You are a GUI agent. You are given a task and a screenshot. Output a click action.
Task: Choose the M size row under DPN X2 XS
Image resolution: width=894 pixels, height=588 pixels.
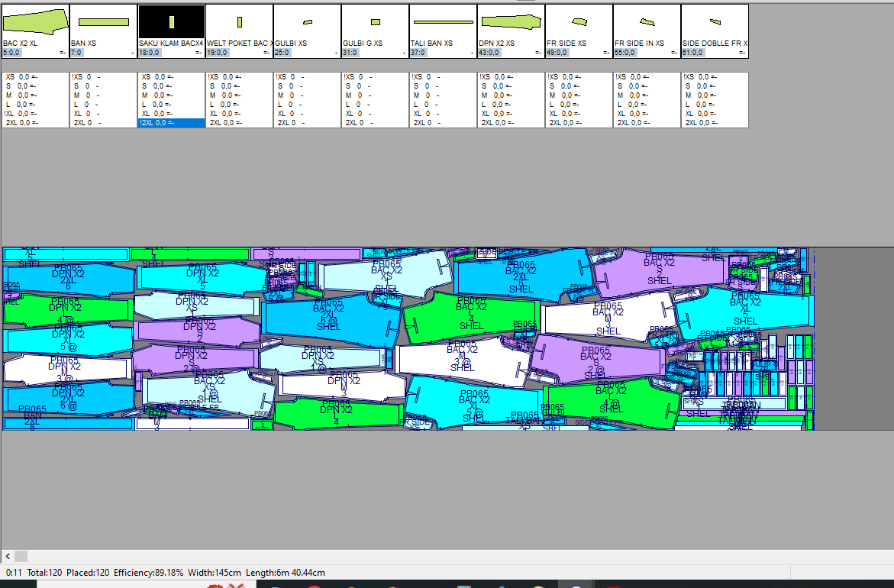(511, 95)
